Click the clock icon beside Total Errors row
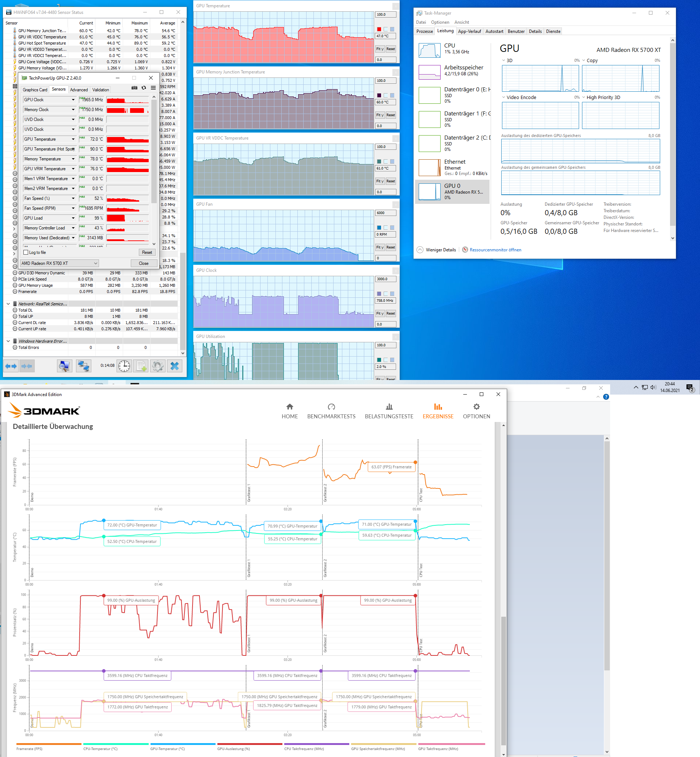Screen dimensions: 700x757 pos(15,348)
